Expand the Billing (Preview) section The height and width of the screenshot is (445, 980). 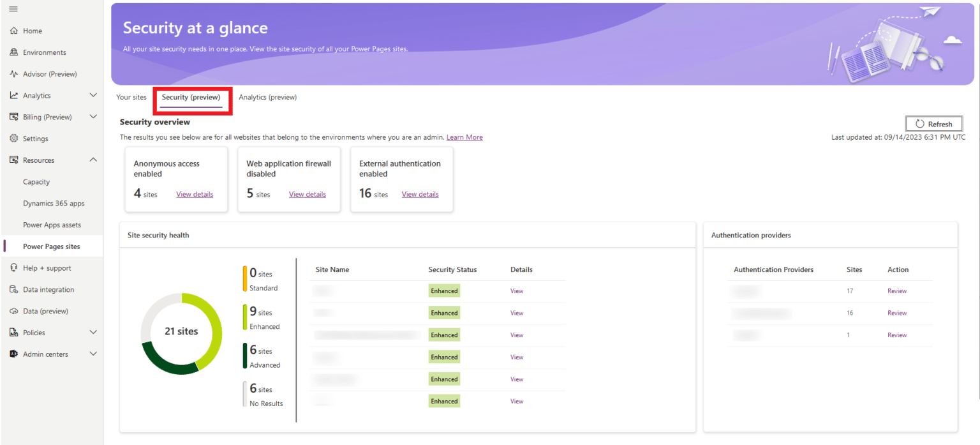(x=93, y=116)
